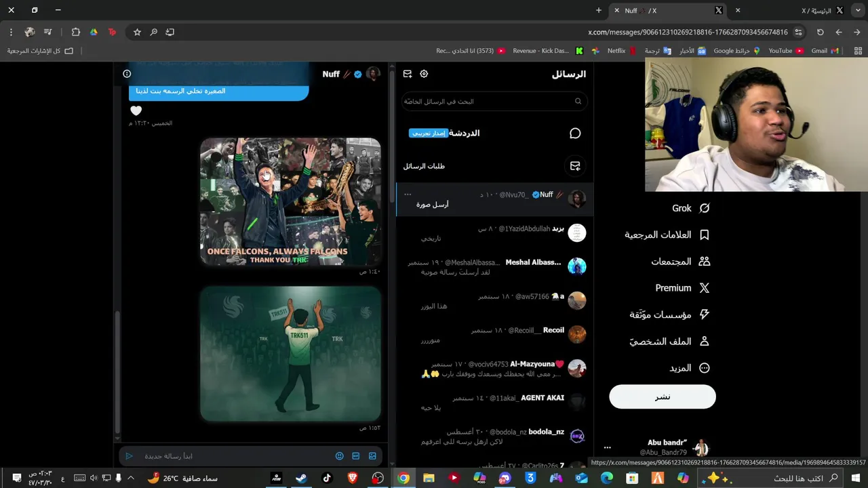
Task: Open conversation with Al-Mazyouna
Action: tap(494, 369)
